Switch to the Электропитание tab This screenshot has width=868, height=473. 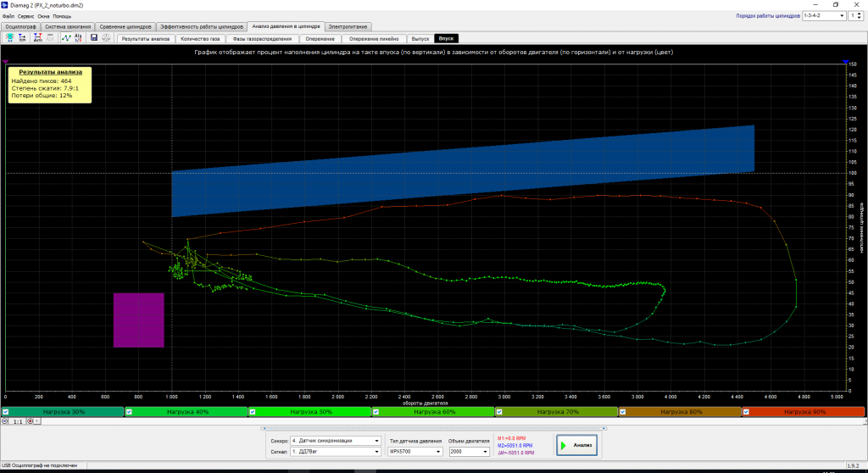[x=348, y=26]
